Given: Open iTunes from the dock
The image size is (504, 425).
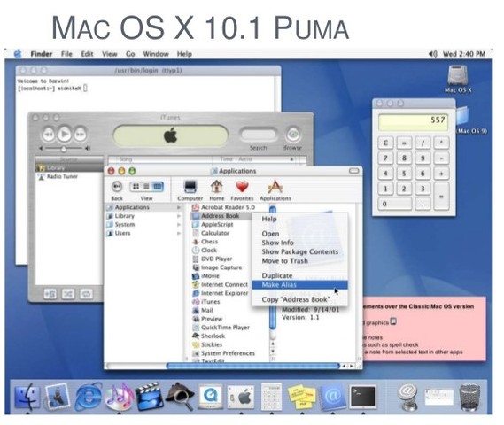Looking at the screenshot, I should [119, 397].
